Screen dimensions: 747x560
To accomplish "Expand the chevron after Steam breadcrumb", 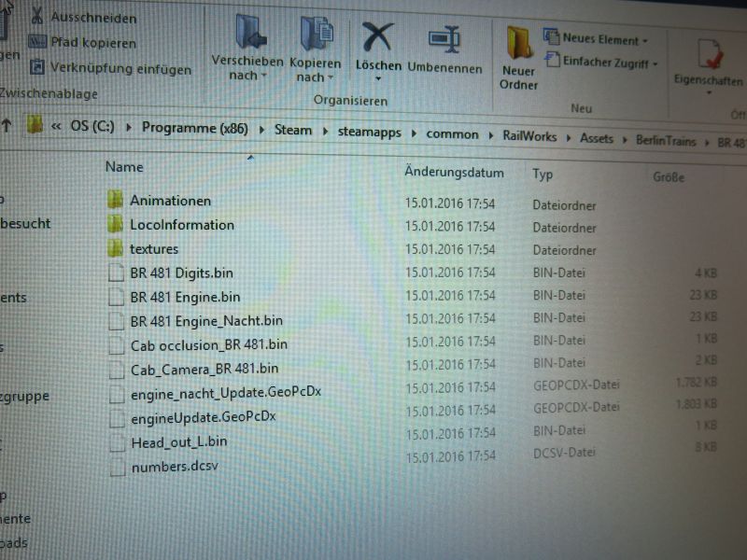I will [x=325, y=132].
